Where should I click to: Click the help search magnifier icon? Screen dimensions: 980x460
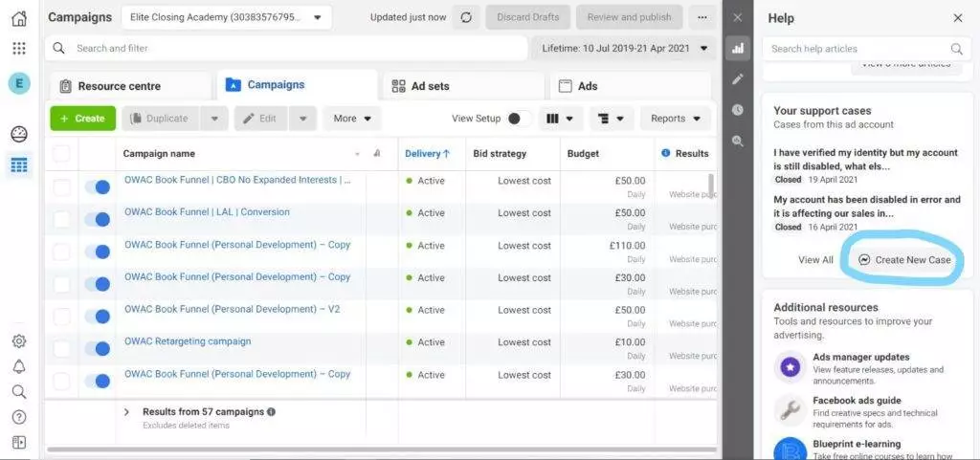(x=956, y=49)
